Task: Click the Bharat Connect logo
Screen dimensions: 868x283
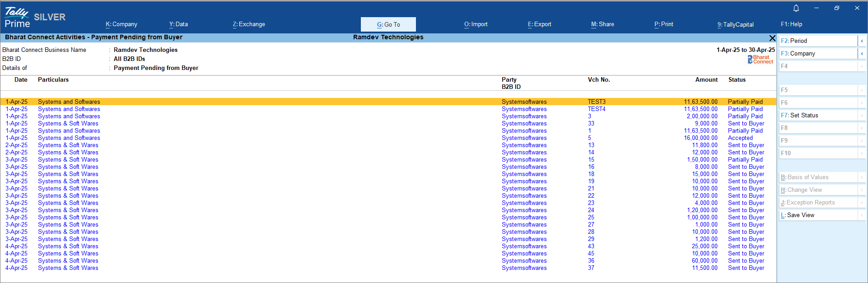Action: (x=761, y=59)
